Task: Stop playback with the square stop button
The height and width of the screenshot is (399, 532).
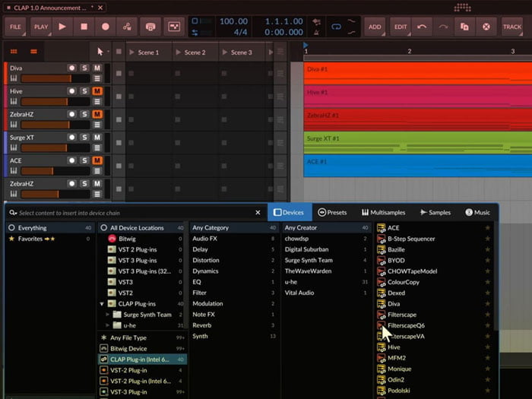Action: pos(84,27)
